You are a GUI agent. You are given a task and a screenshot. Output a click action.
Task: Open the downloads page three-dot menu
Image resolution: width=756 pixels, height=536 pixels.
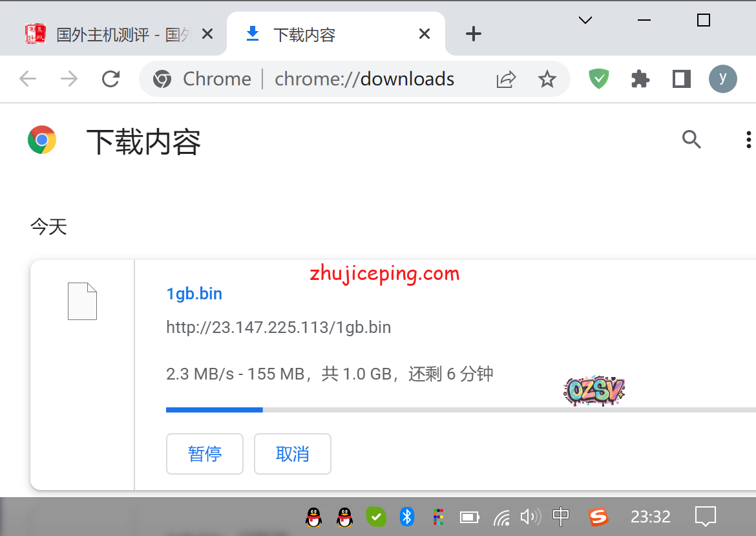pos(748,139)
